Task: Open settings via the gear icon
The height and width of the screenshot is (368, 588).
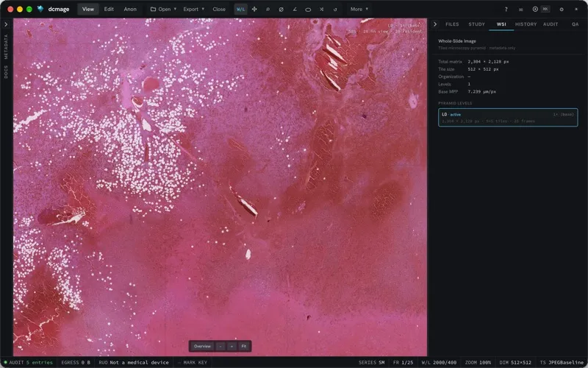Action: [562, 10]
